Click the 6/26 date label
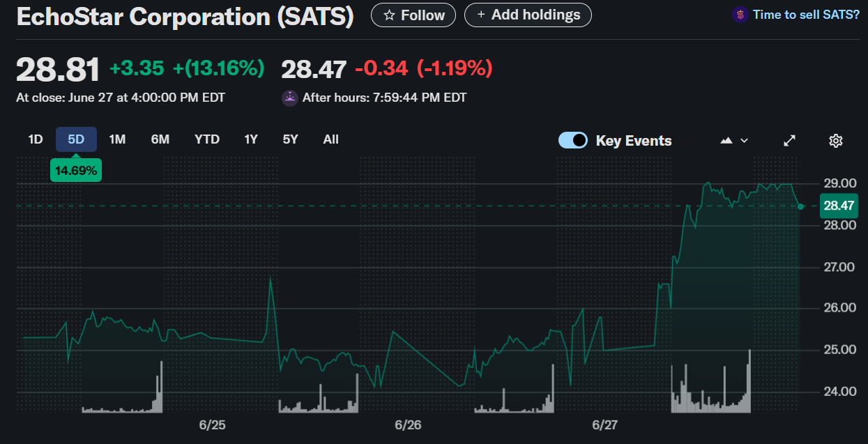868x444 pixels. 409,424
